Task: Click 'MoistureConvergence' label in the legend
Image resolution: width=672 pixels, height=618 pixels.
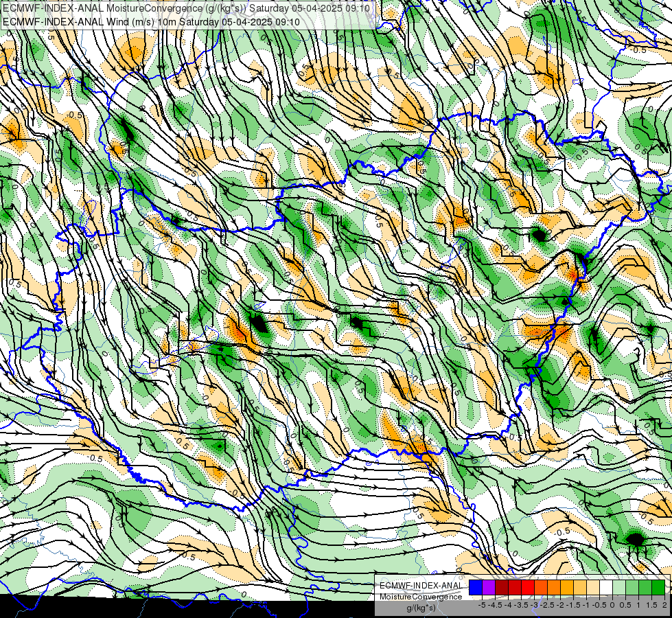Action: pos(421,597)
